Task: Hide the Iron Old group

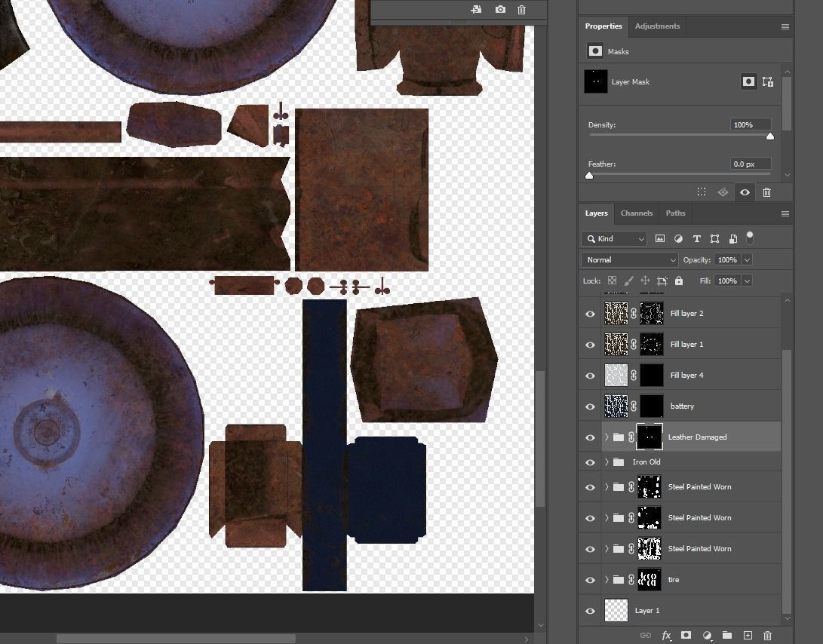Action: pos(590,462)
